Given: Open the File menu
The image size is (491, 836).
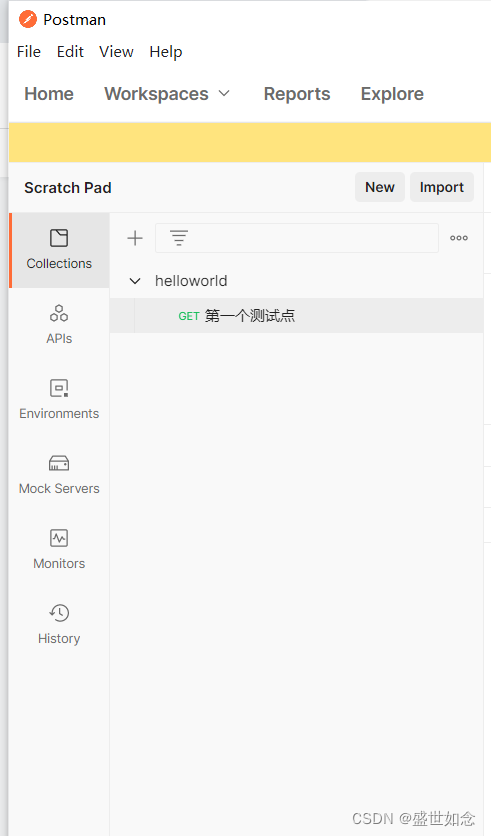Looking at the screenshot, I should point(29,52).
